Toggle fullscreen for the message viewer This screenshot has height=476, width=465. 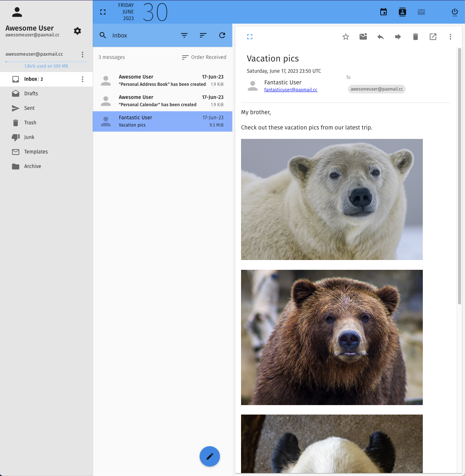250,37
